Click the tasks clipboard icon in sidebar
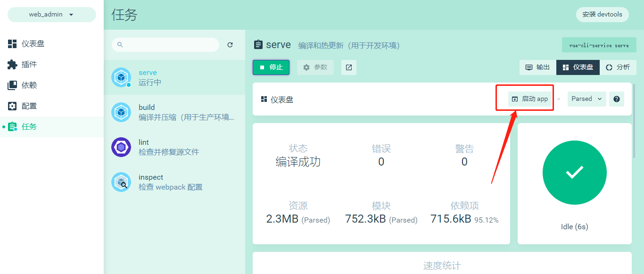Screen dimensions: 644x274 [12, 127]
